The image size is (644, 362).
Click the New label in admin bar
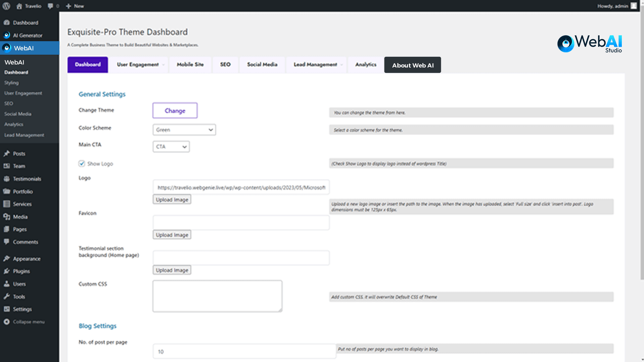coord(79,6)
